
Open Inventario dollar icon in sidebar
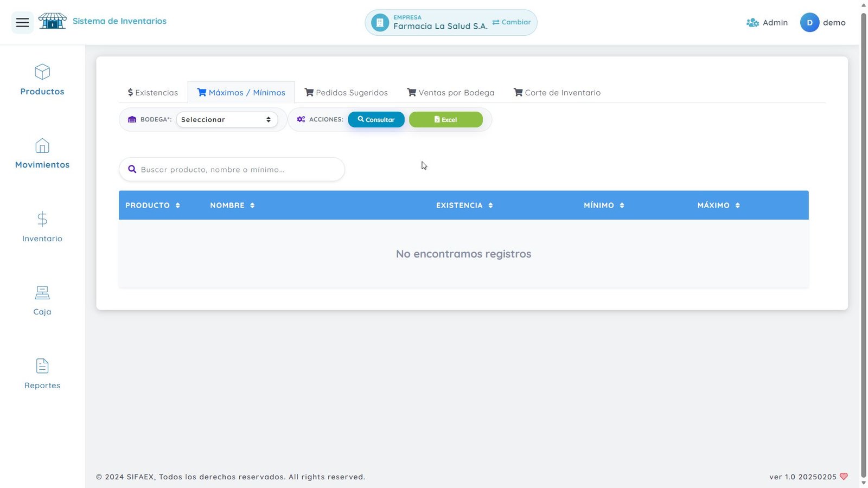point(42,219)
